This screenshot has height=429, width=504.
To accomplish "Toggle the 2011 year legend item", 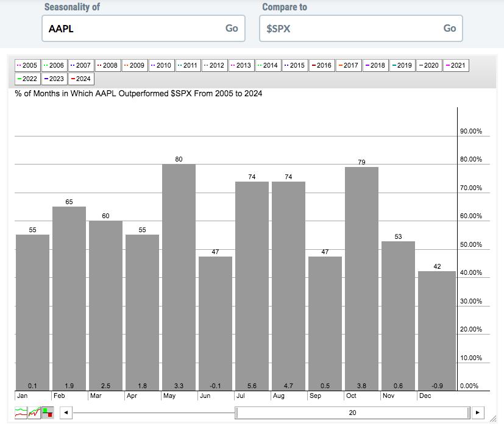I will pos(188,65).
